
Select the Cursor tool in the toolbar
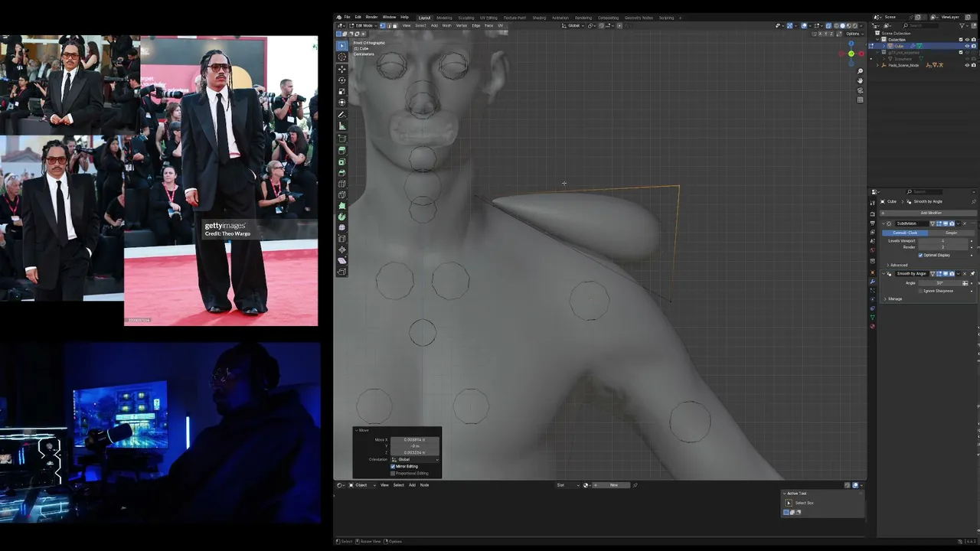(342, 57)
